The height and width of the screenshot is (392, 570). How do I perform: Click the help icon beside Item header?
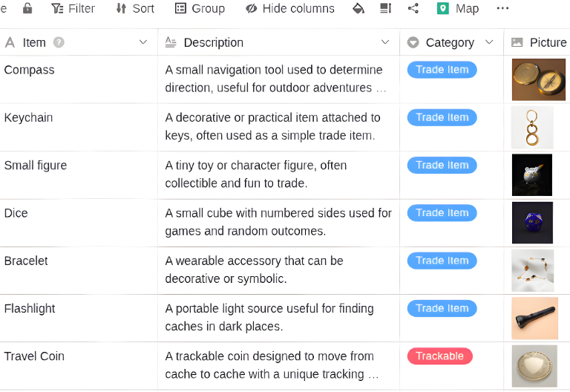[x=59, y=42]
